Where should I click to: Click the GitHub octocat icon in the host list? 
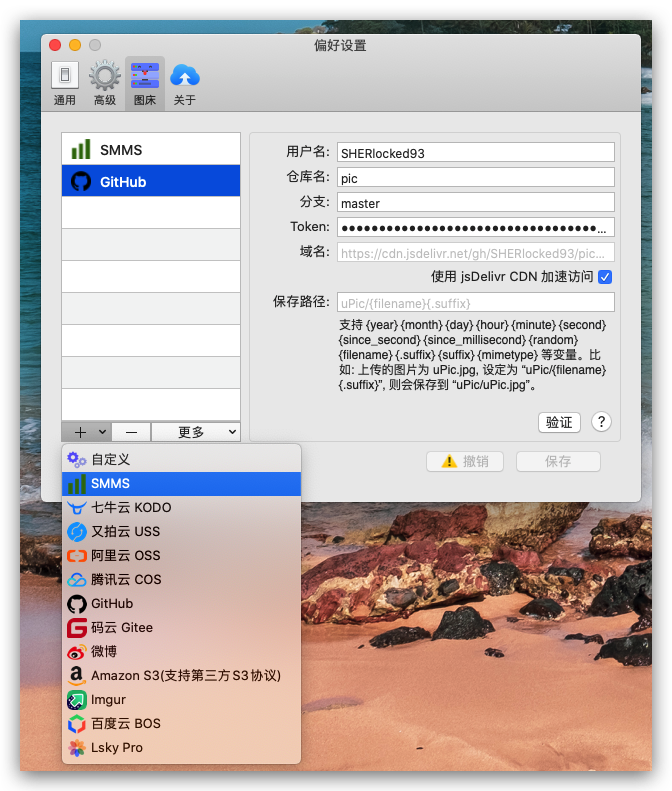coord(81,181)
